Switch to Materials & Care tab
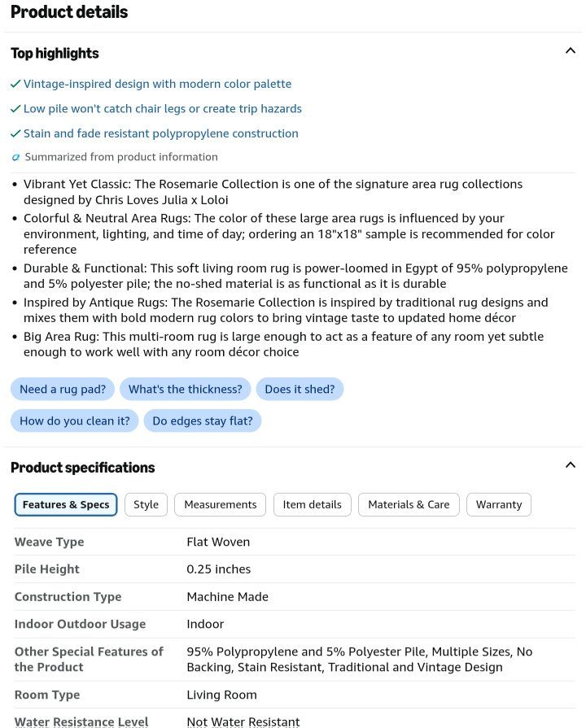The image size is (586, 728). pyautogui.click(x=409, y=504)
